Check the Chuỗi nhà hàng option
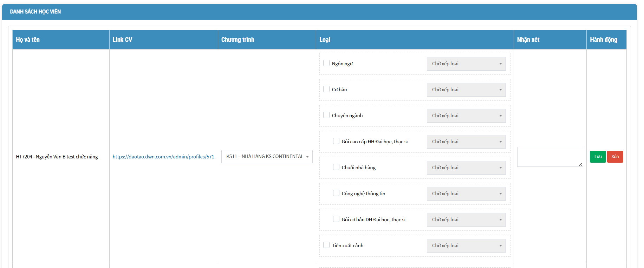Image resolution: width=644 pixels, height=268 pixels. (336, 167)
